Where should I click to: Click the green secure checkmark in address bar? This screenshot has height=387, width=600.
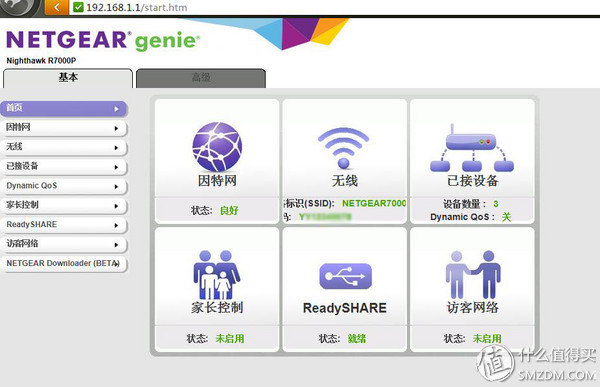78,7
